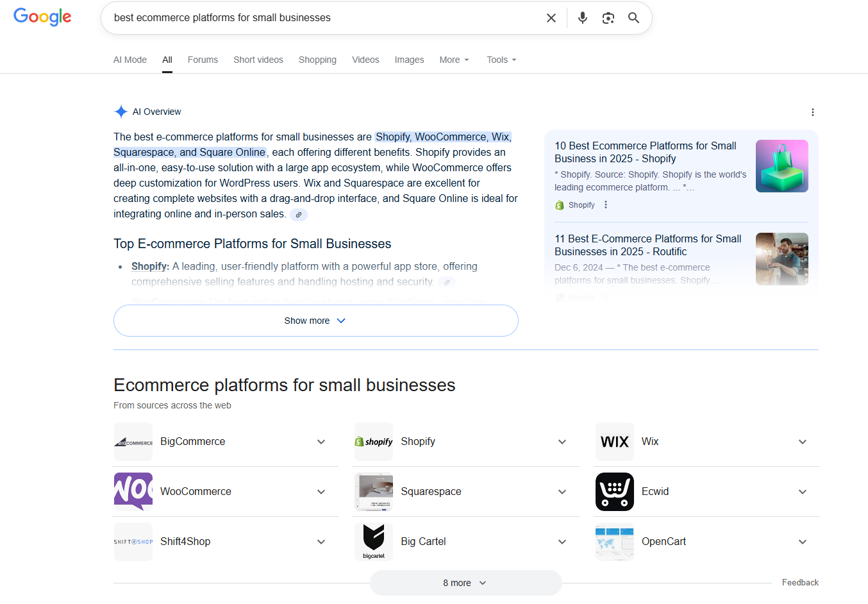Open the Shopping tab
This screenshot has width=868, height=604.
click(x=317, y=60)
